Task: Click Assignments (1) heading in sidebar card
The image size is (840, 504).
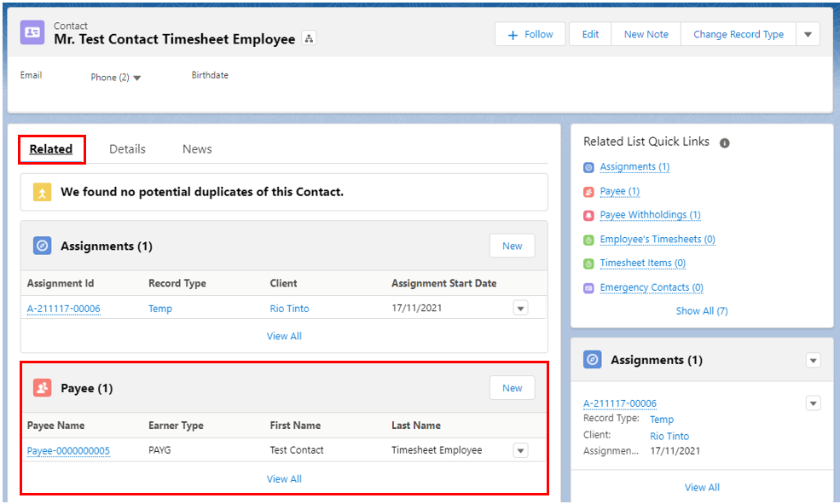Action: 657,360
